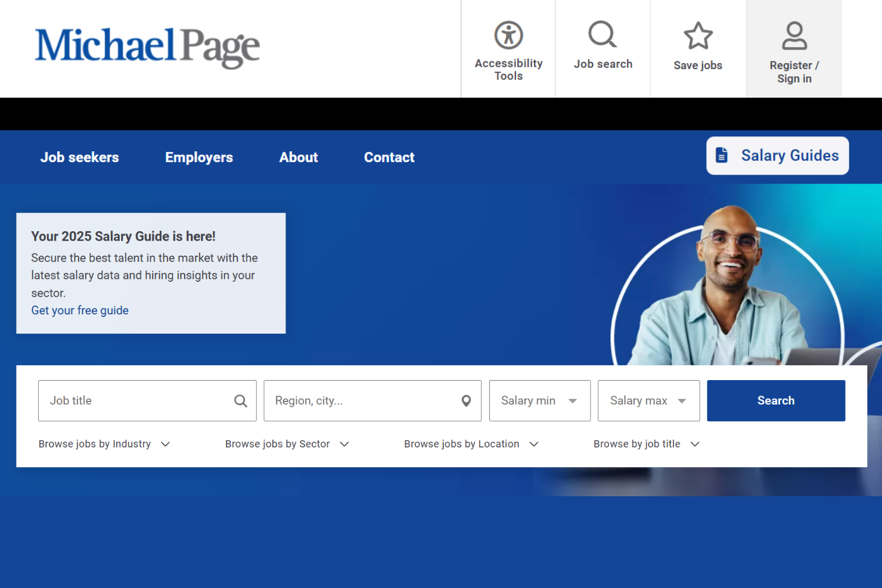This screenshot has width=882, height=588.
Task: Open the Get your free guide link
Action: [x=80, y=310]
